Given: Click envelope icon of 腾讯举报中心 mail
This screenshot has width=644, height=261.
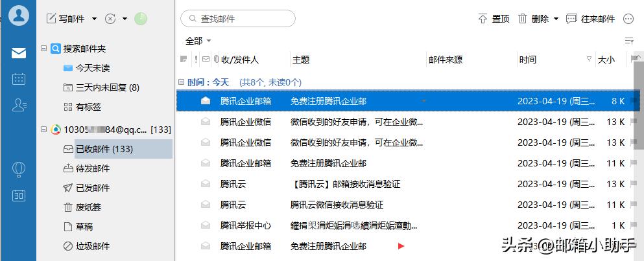Looking at the screenshot, I should [206, 225].
